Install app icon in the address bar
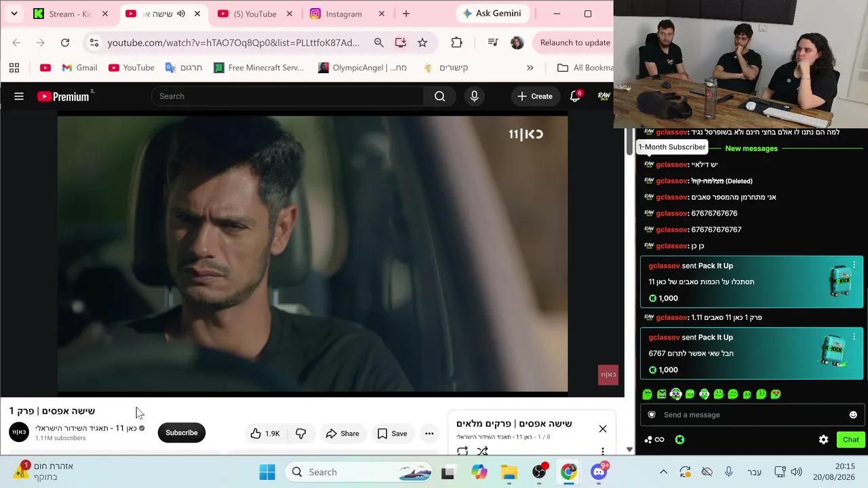Screen dimensions: 868x488 point(401,43)
